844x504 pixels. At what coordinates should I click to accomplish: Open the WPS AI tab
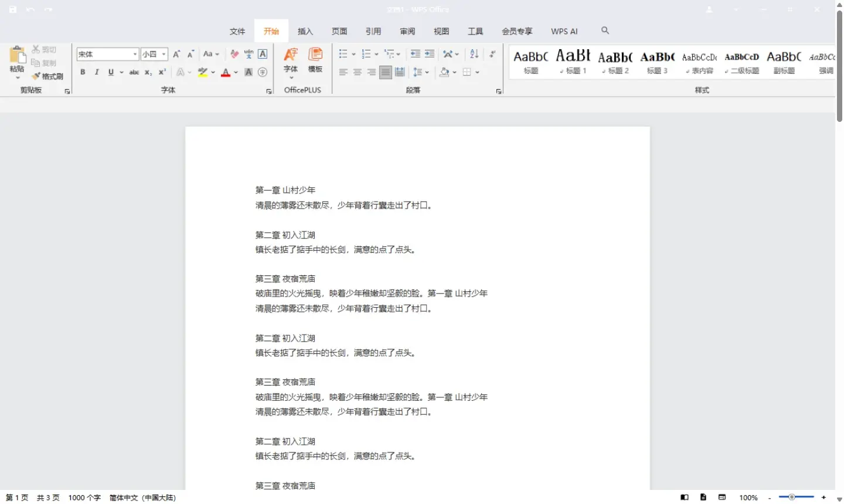coord(564,31)
